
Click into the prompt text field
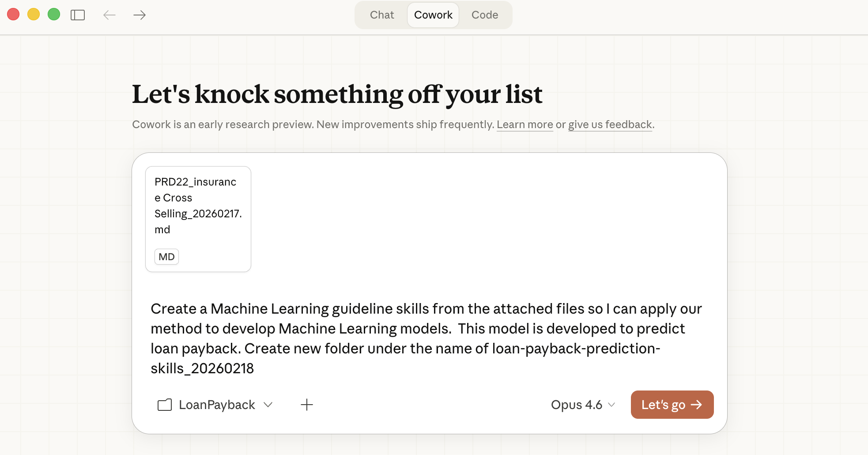(426, 338)
